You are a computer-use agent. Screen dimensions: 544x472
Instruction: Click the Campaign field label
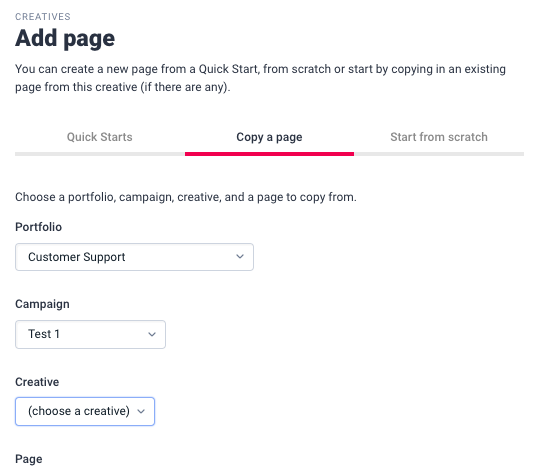[x=42, y=304]
